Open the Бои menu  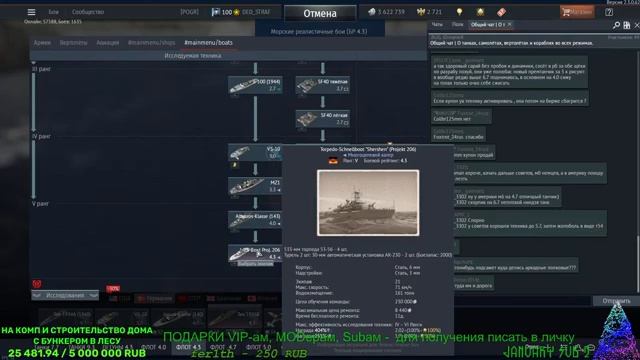point(53,12)
